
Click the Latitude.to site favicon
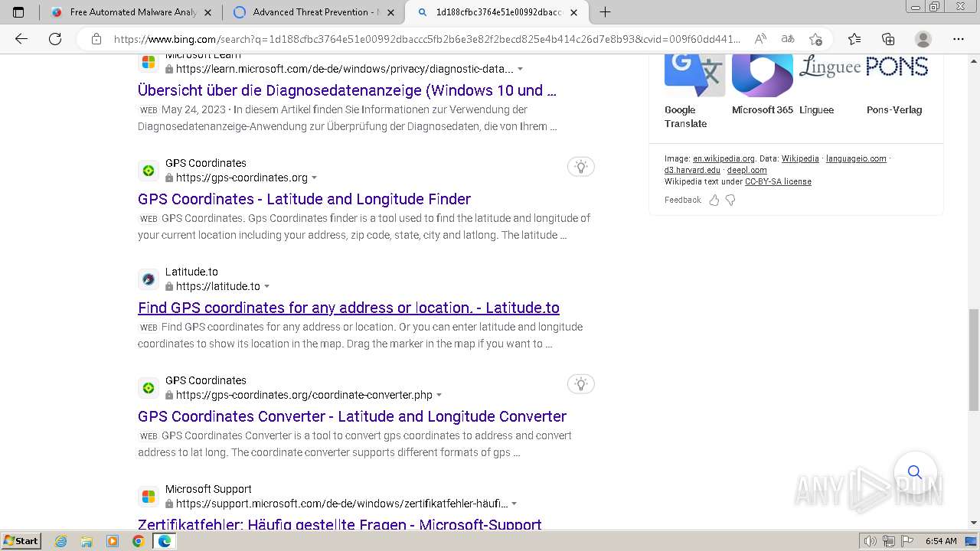149,279
